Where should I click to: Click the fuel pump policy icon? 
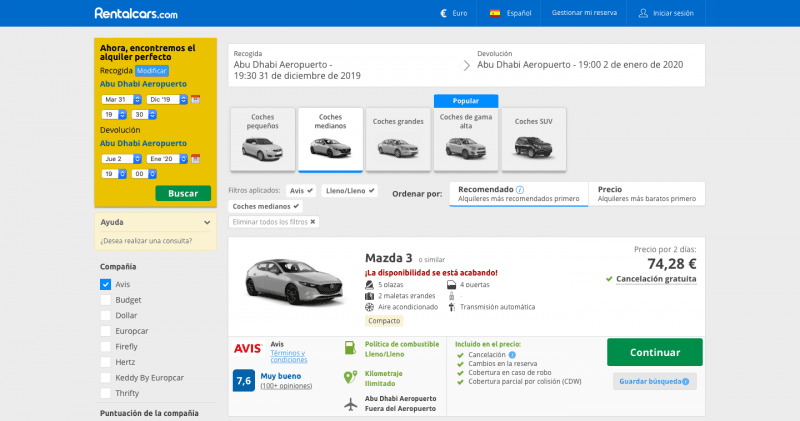coord(350,348)
